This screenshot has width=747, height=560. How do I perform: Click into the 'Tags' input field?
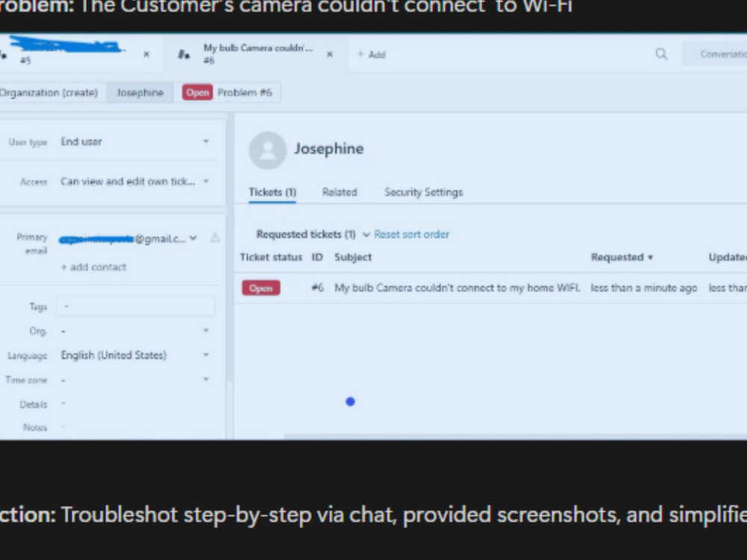point(136,306)
